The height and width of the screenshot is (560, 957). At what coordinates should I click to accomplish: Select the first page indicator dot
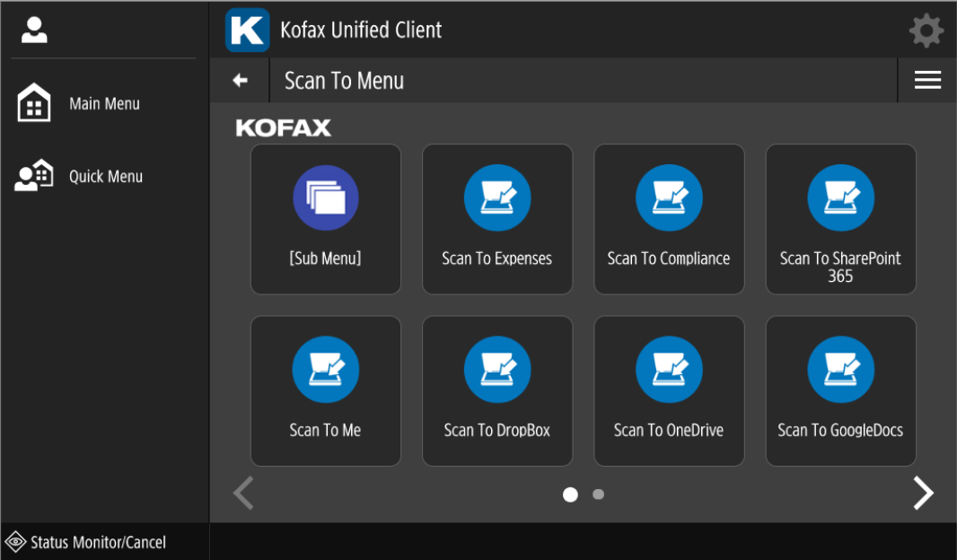[570, 494]
